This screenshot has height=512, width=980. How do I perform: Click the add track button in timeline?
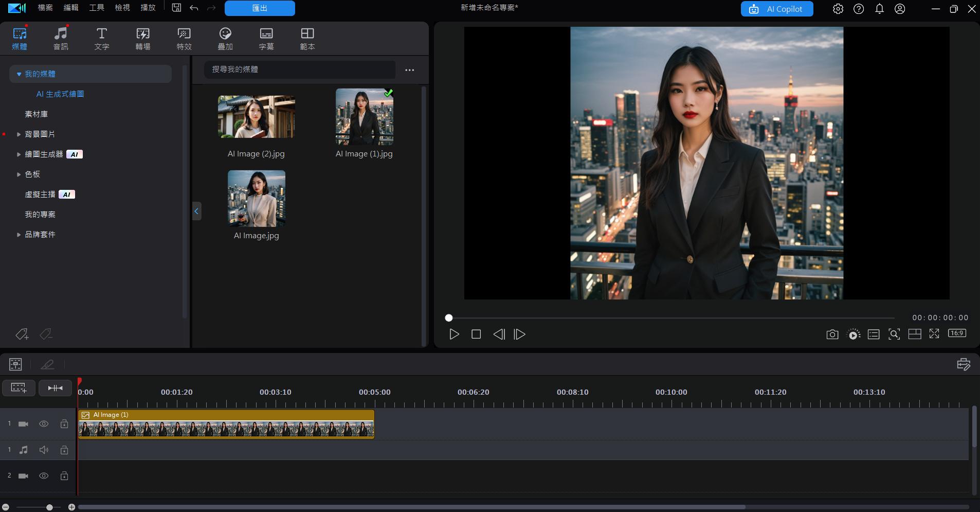[19, 387]
